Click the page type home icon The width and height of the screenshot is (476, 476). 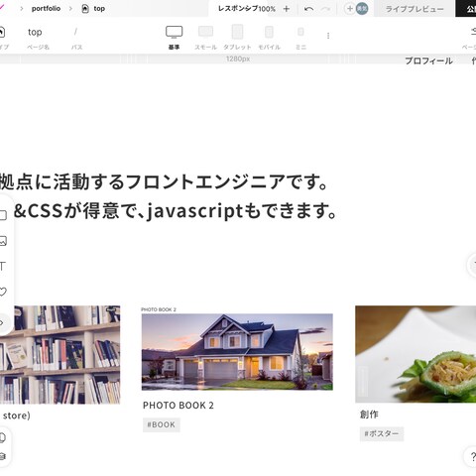(2, 32)
